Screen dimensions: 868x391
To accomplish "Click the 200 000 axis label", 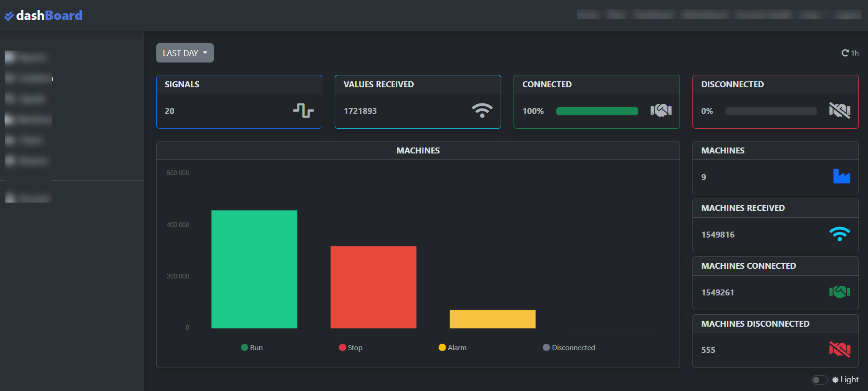I will (x=177, y=276).
